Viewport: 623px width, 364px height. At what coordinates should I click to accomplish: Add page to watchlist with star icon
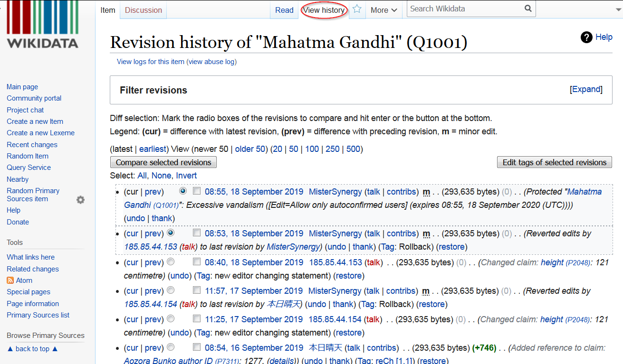(x=357, y=9)
